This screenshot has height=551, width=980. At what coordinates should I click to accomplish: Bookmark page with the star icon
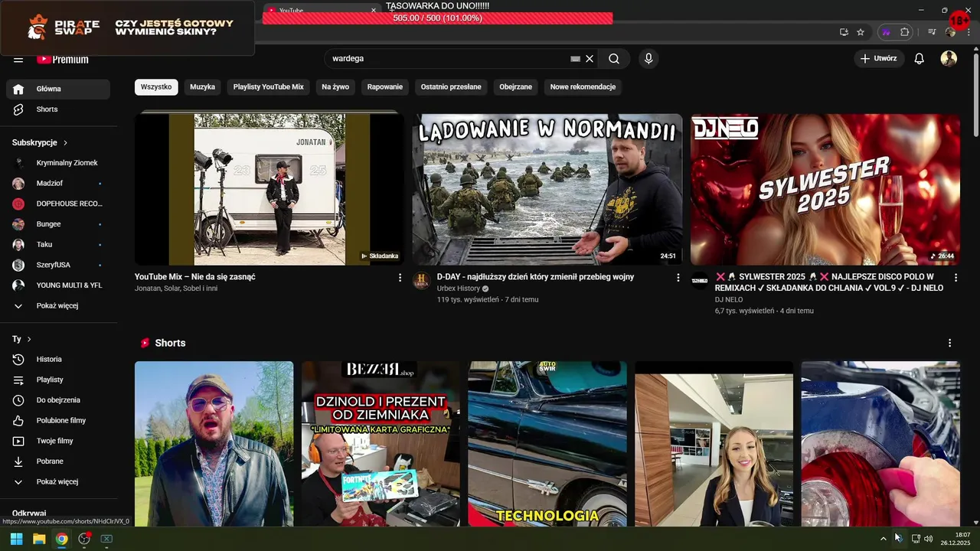861,32
